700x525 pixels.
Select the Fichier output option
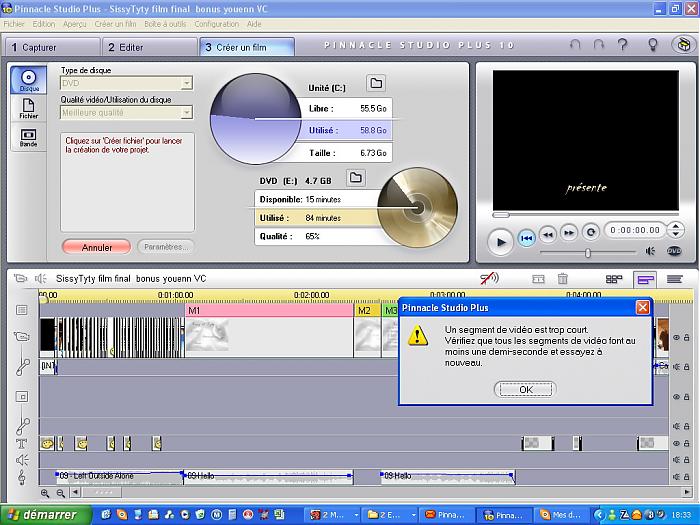click(29, 108)
